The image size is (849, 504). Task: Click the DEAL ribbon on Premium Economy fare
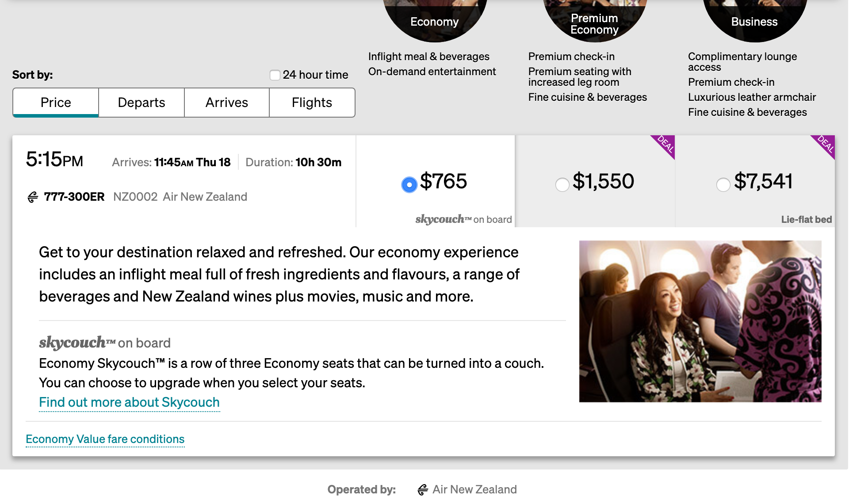point(665,145)
